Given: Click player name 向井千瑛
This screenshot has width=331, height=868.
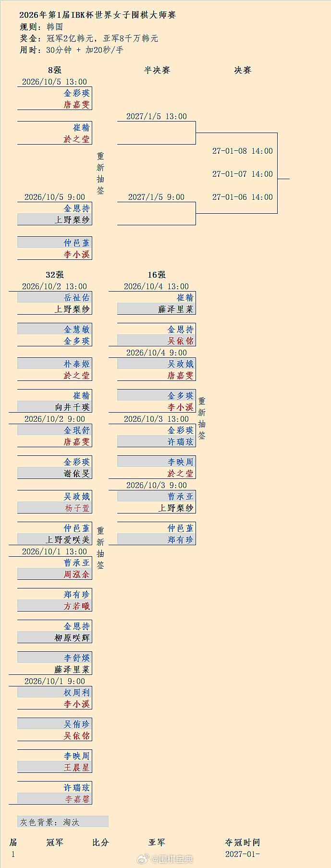Looking at the screenshot, I should tap(73, 407).
